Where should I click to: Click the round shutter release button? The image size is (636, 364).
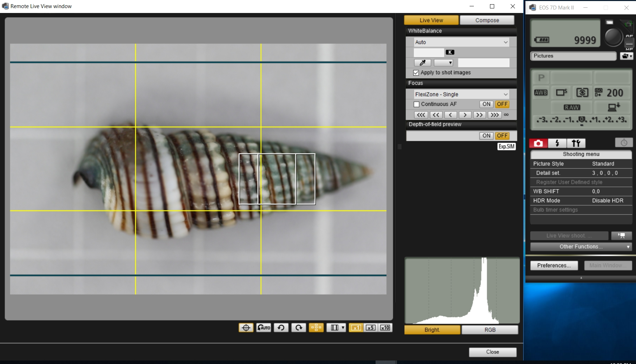point(613,36)
